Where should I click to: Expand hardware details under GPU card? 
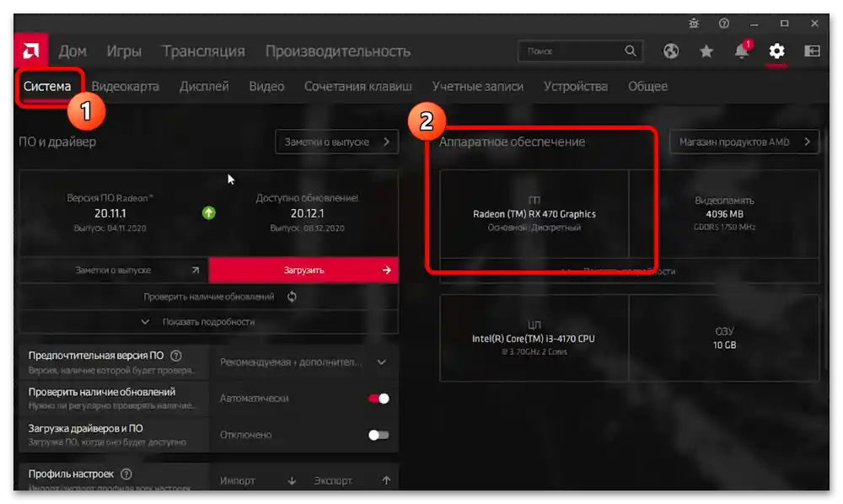[629, 271]
